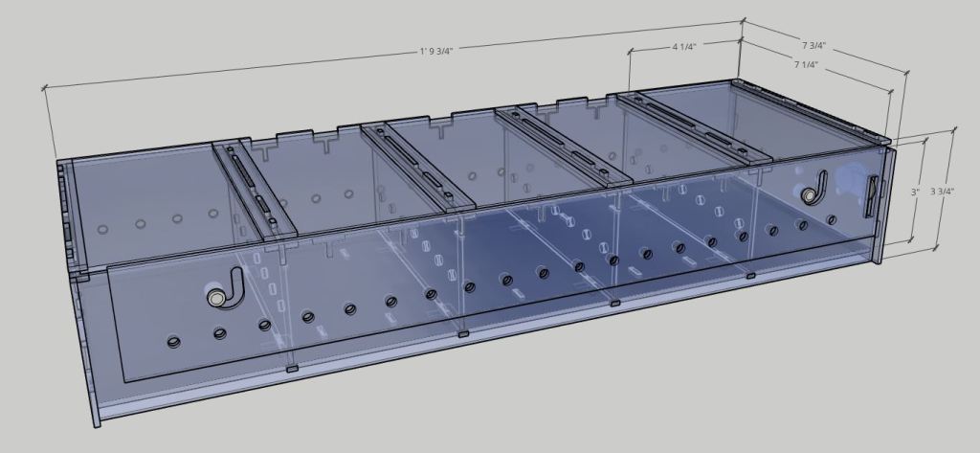This screenshot has width=980, height=453.
Task: Click the 7 3/4" width dimension label
Action: pyautogui.click(x=814, y=45)
